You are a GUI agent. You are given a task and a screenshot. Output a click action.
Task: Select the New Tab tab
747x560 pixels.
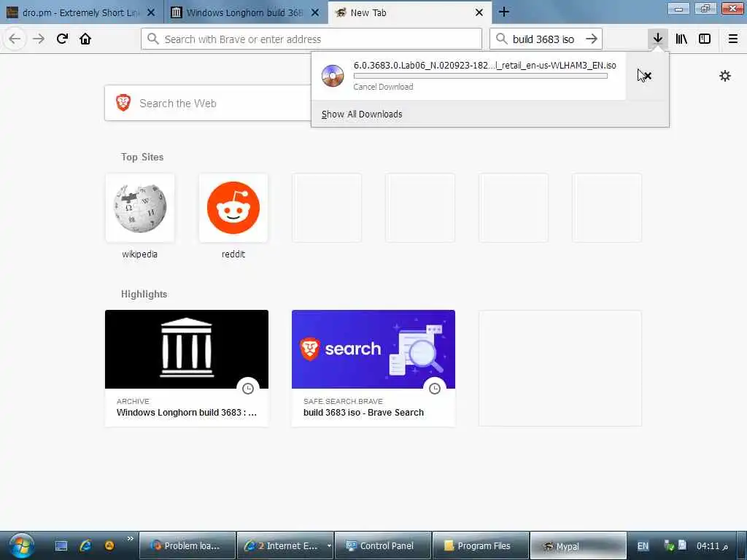point(410,12)
